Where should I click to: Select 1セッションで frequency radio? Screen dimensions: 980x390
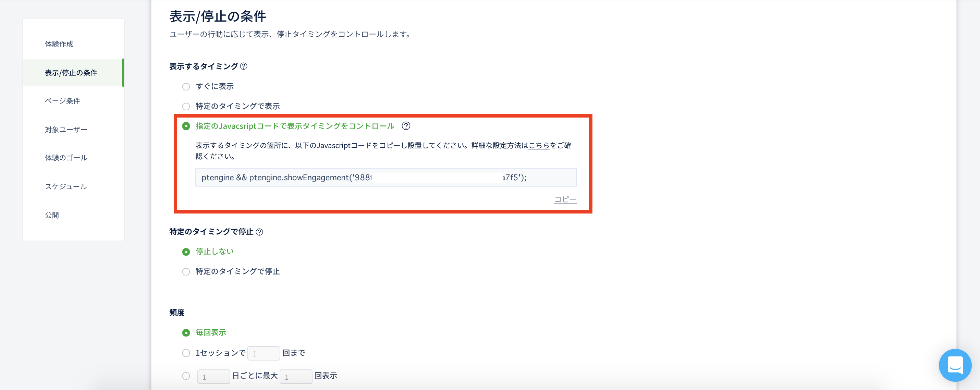[x=186, y=353]
